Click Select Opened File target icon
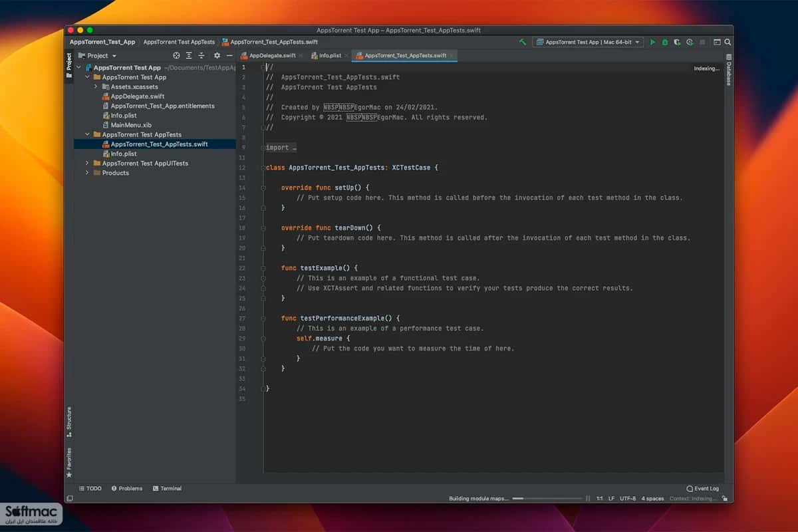The image size is (798, 532). pyautogui.click(x=176, y=56)
